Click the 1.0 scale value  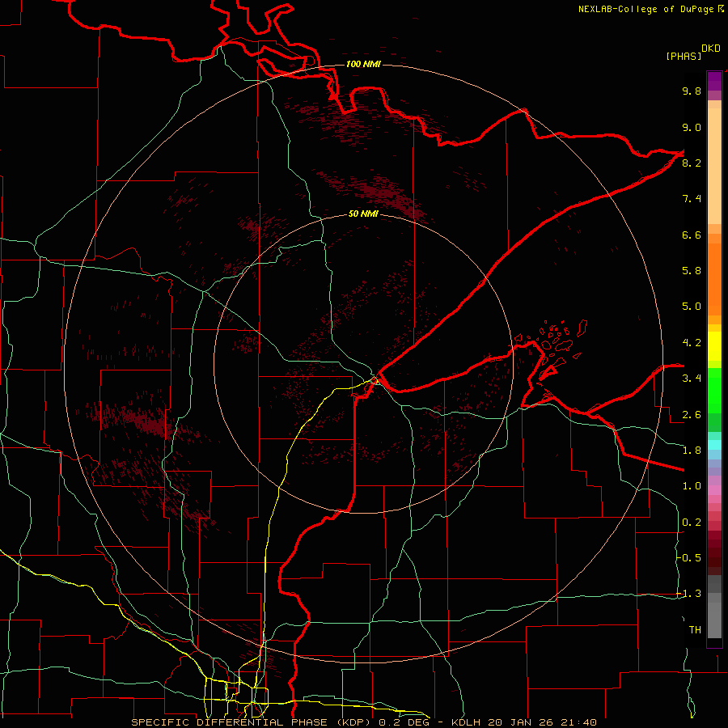[692, 486]
